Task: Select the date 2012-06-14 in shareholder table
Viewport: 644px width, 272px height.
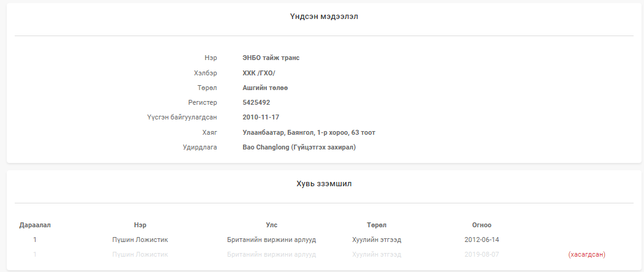Action: [481, 240]
